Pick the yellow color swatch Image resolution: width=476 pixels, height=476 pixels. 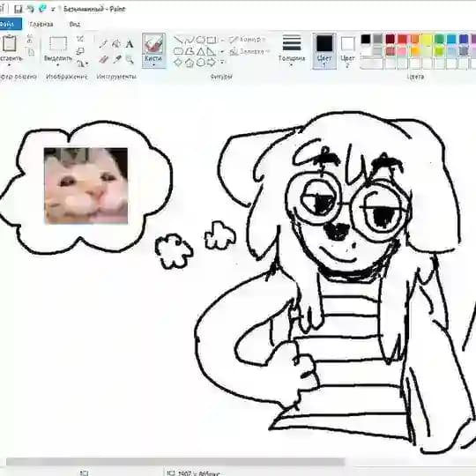pos(427,39)
